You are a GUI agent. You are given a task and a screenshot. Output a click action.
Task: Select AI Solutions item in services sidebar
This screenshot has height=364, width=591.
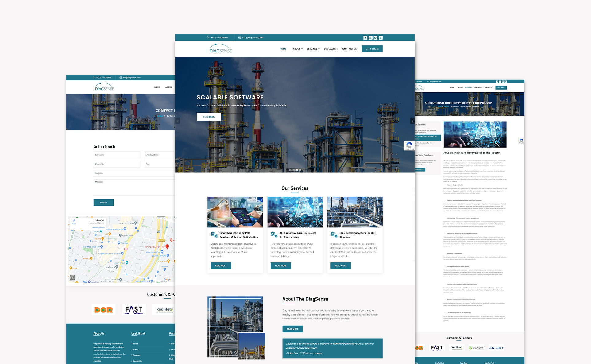click(428, 138)
